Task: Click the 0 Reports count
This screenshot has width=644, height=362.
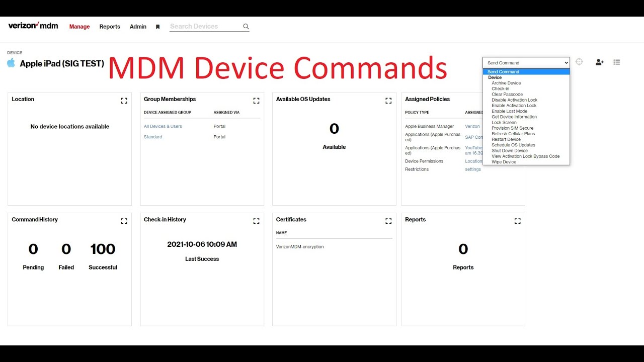Action: (463, 249)
